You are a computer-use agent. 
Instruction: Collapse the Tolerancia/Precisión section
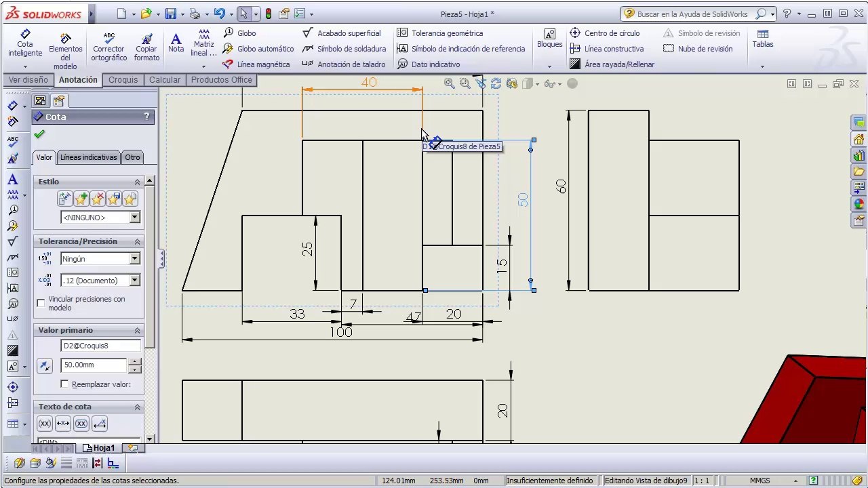pyautogui.click(x=137, y=241)
